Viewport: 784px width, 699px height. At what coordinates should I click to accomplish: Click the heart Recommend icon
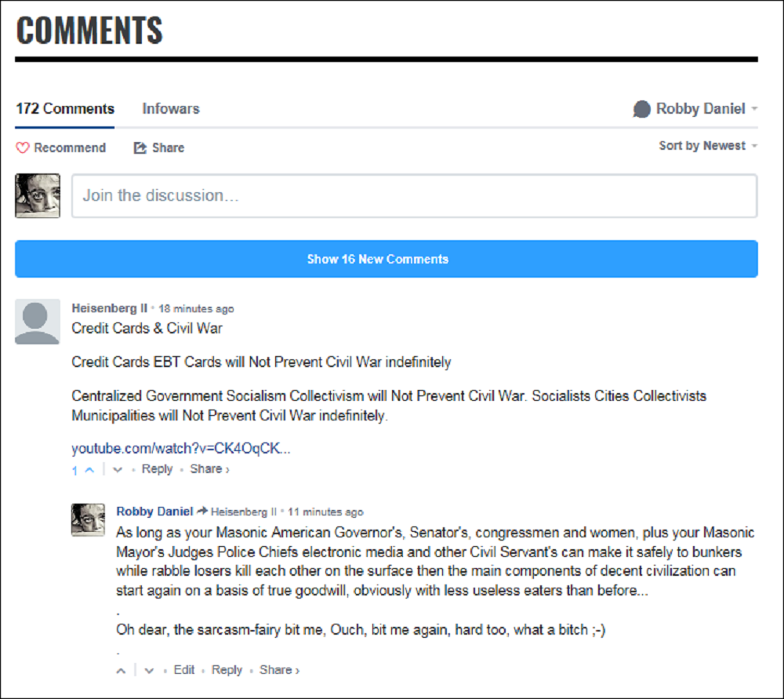coord(23,147)
